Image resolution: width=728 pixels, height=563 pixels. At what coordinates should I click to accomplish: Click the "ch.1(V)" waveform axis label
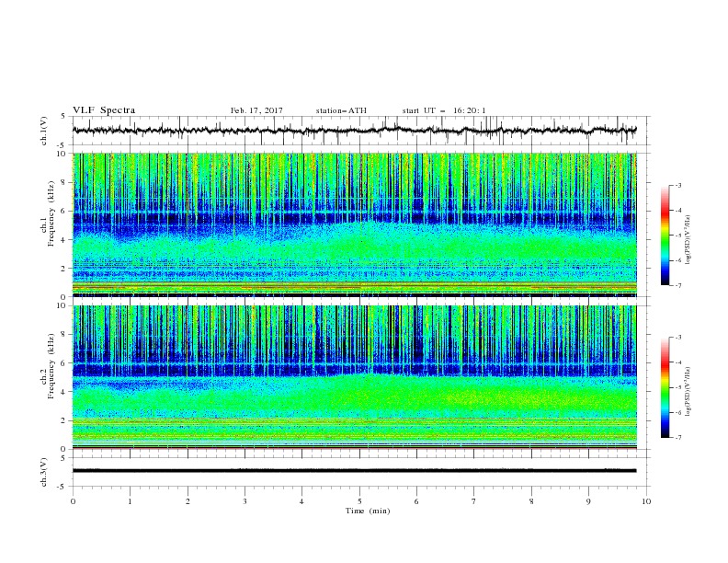point(44,131)
